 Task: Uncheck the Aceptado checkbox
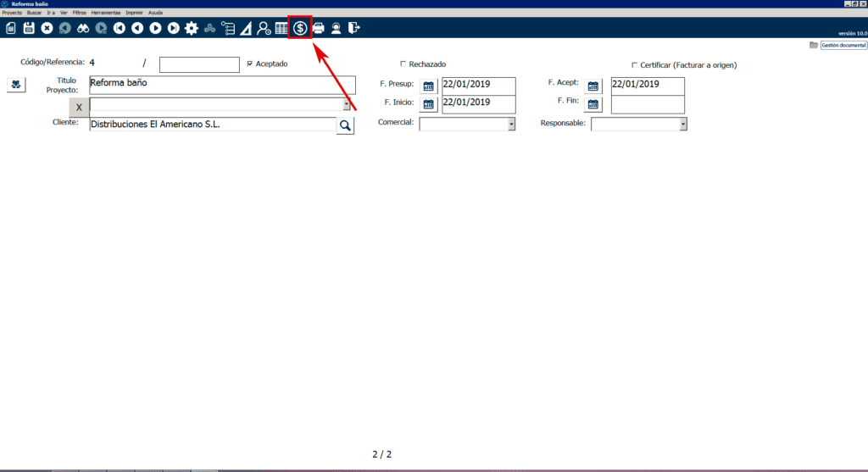pyautogui.click(x=249, y=64)
